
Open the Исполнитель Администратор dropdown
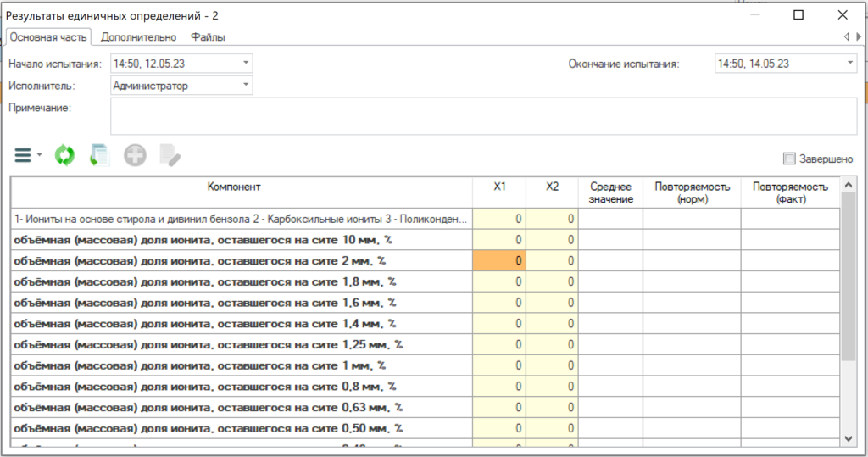coord(246,86)
